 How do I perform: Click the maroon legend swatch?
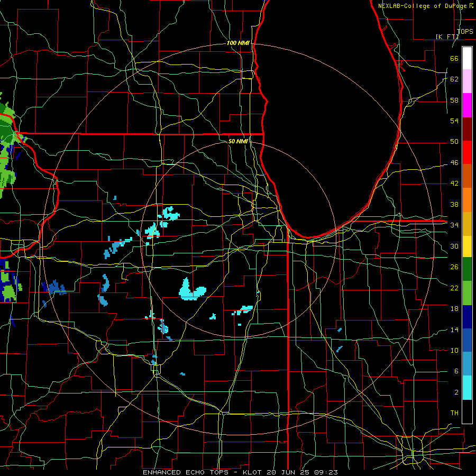coord(467,129)
